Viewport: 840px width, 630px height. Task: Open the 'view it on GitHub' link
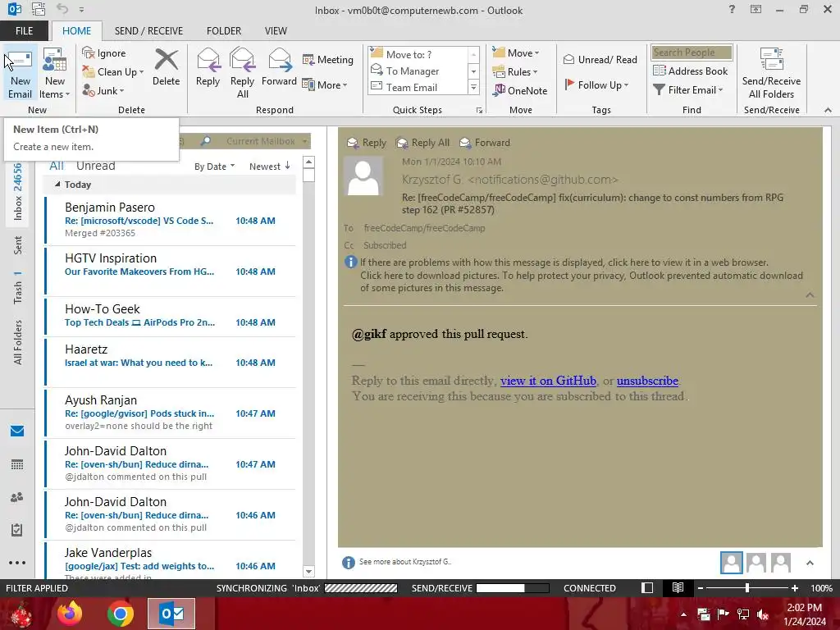click(548, 381)
